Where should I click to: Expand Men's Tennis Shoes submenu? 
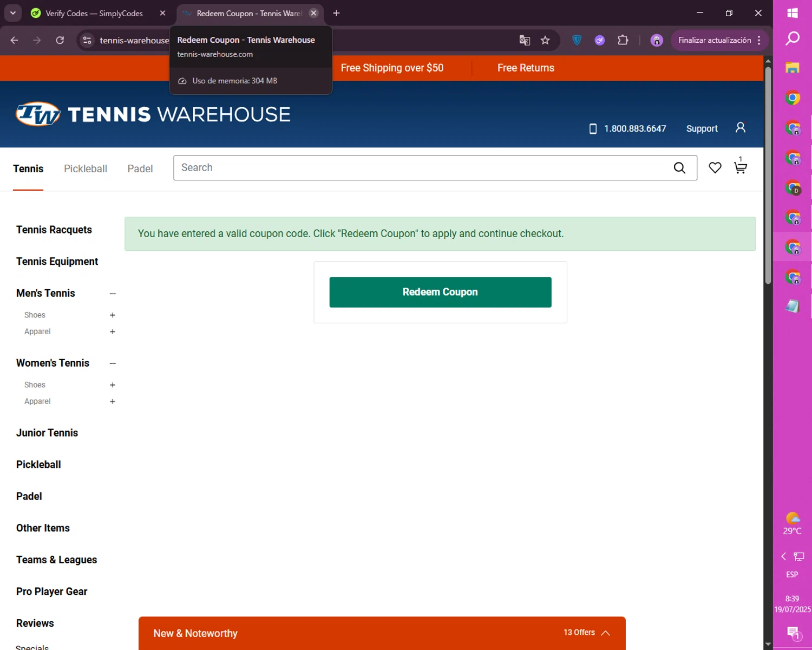point(113,315)
